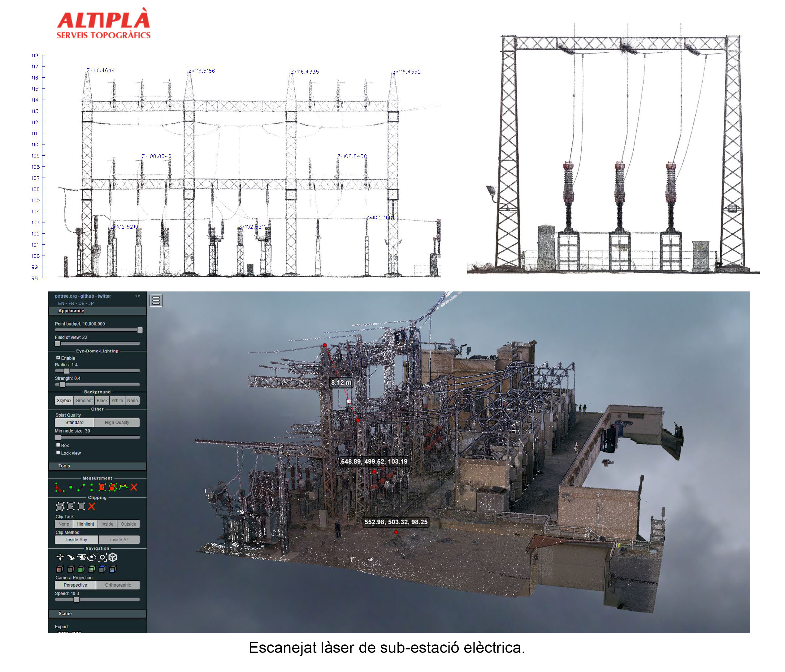Select the angle measurement tool
Screen dimensions: 785x672
coord(59,487)
